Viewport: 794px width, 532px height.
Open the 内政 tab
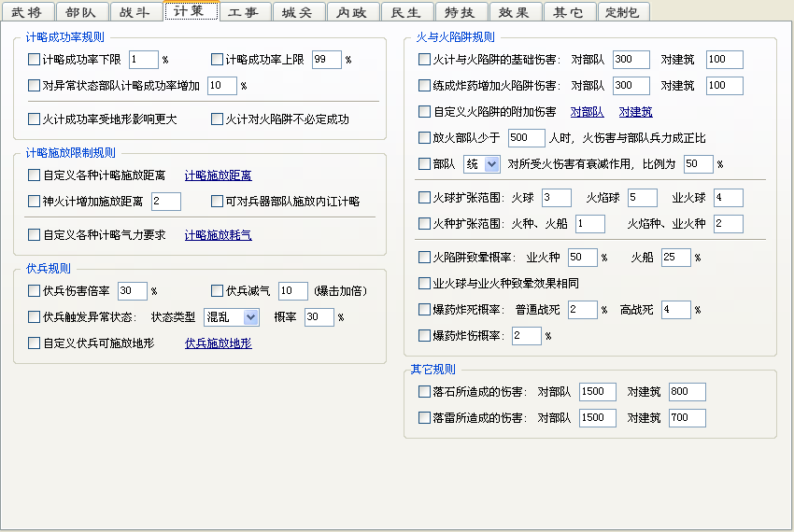click(352, 11)
